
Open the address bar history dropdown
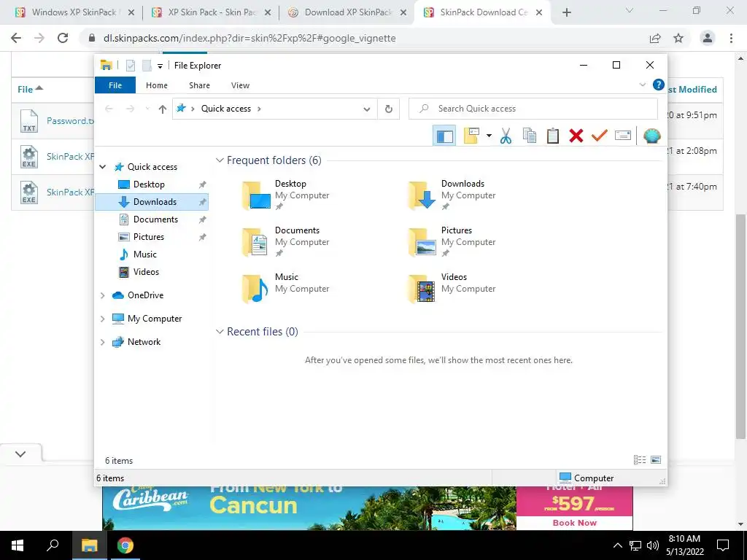[x=366, y=109]
